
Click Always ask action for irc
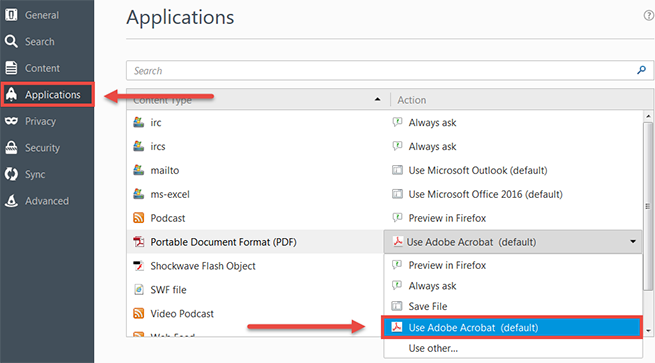tap(432, 122)
